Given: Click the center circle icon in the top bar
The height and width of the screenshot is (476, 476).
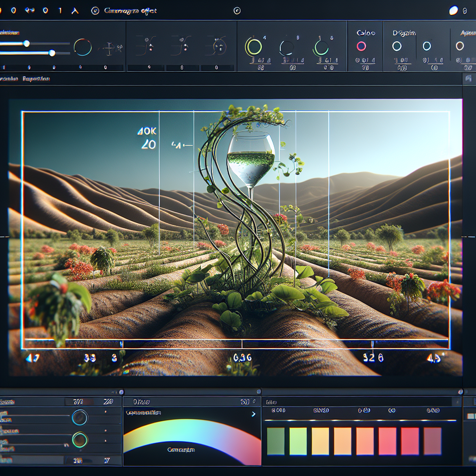Looking at the screenshot, I should pyautogui.click(x=237, y=11).
